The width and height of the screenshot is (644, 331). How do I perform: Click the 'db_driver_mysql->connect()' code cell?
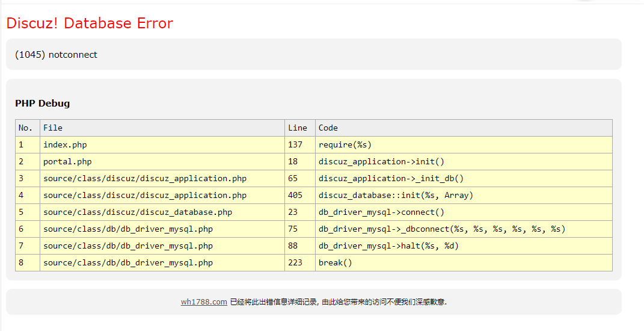coord(464,212)
